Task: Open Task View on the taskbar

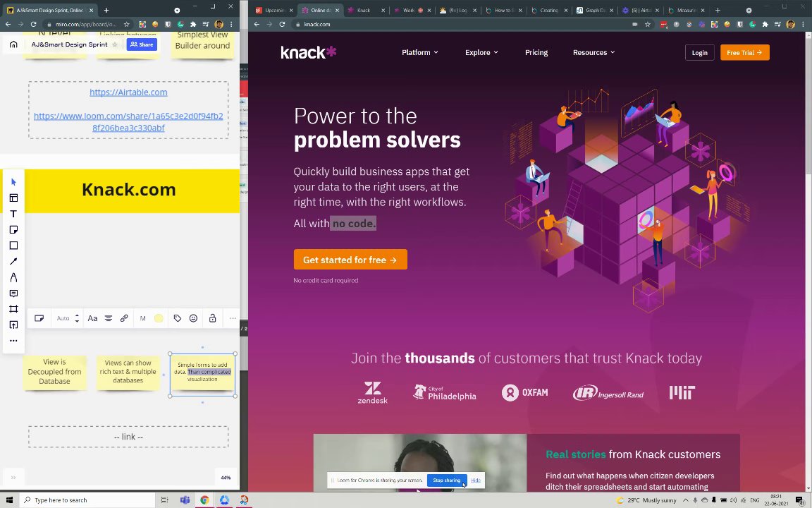Action: click(165, 500)
